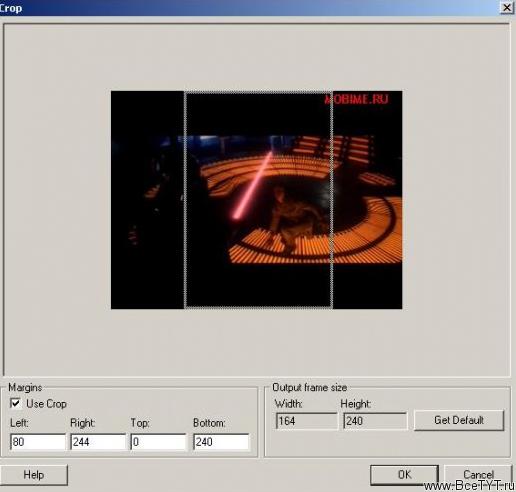Open Help for the Crop dialog
Viewport: 516px width, 492px height.
pyautogui.click(x=34, y=475)
